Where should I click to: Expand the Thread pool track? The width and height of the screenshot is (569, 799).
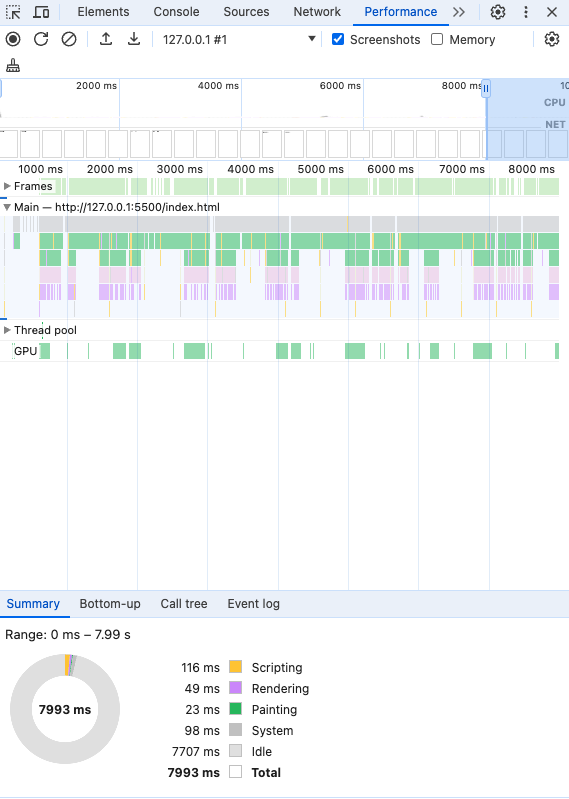(x=7, y=330)
